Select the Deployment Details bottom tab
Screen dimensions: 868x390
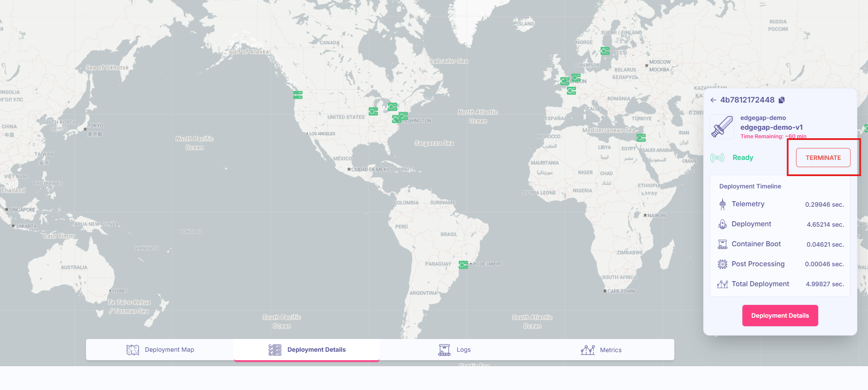[307, 350]
